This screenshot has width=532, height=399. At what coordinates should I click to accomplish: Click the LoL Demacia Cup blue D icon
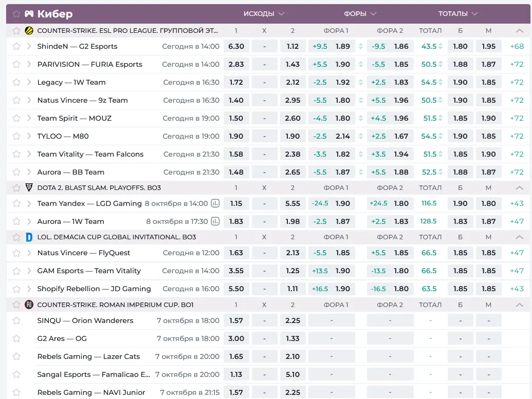click(x=29, y=237)
